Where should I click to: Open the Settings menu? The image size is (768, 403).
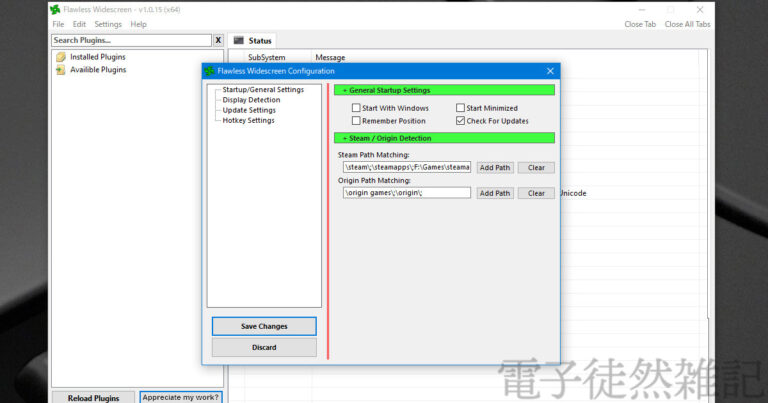108,24
